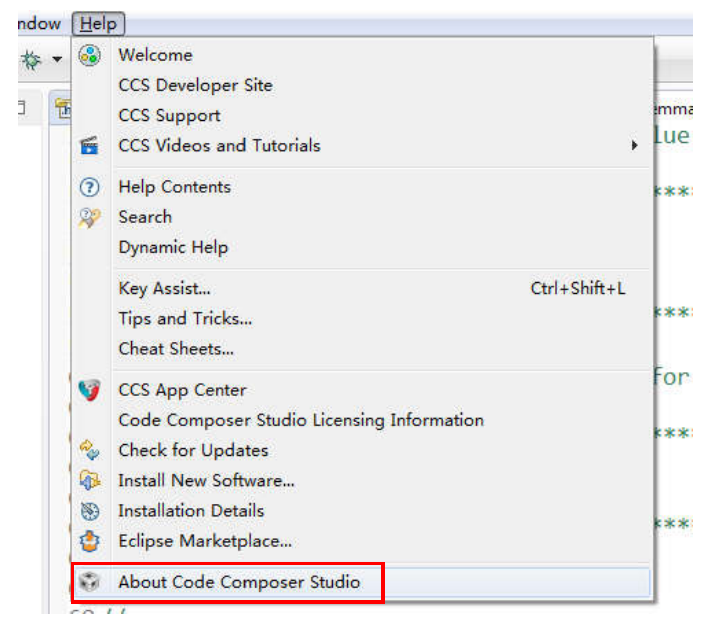714x619 pixels.
Task: Click the CCS App Center icon
Action: pyautogui.click(x=89, y=390)
